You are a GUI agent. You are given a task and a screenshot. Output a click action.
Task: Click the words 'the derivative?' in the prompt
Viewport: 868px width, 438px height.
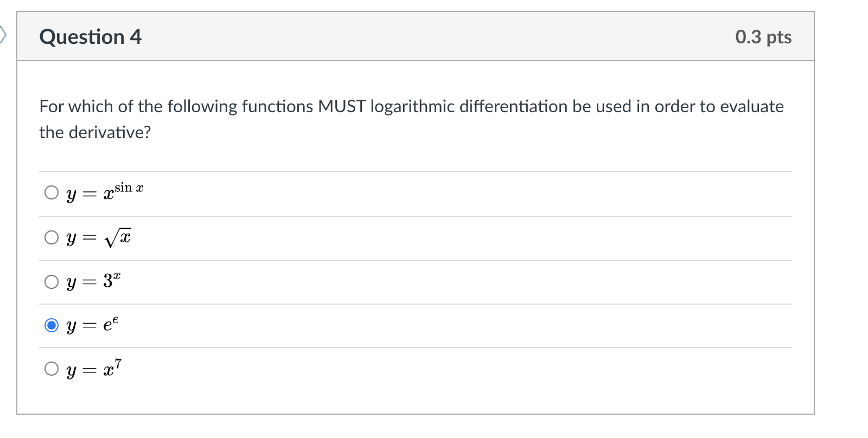tap(95, 132)
